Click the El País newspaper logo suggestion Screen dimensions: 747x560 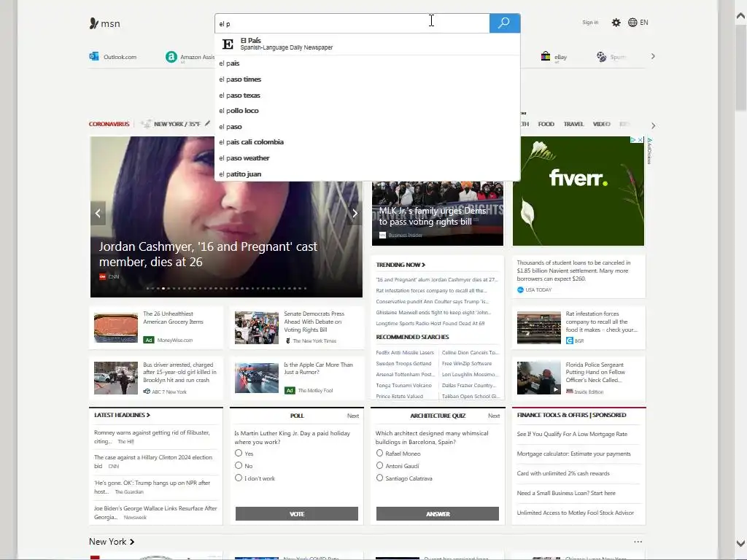click(228, 44)
